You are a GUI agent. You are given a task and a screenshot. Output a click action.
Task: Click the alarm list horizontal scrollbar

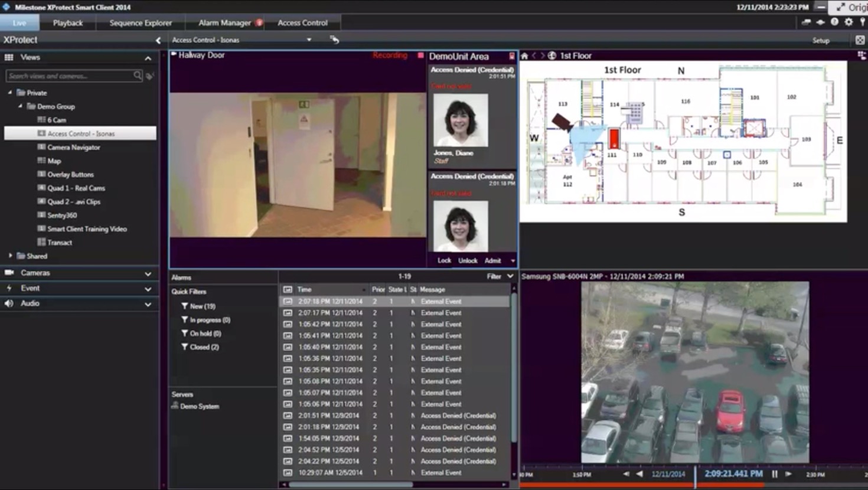point(351,485)
